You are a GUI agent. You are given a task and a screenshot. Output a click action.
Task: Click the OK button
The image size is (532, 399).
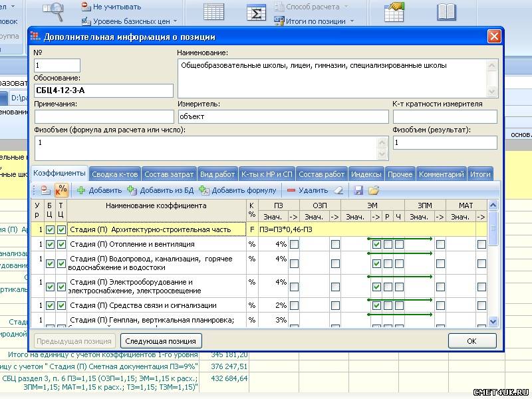click(471, 341)
